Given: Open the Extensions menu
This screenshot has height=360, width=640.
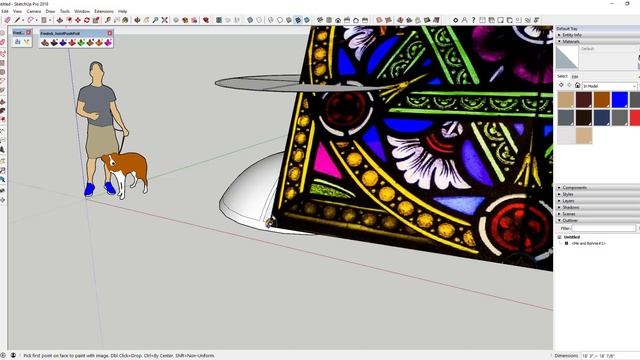Looking at the screenshot, I should click(104, 11).
